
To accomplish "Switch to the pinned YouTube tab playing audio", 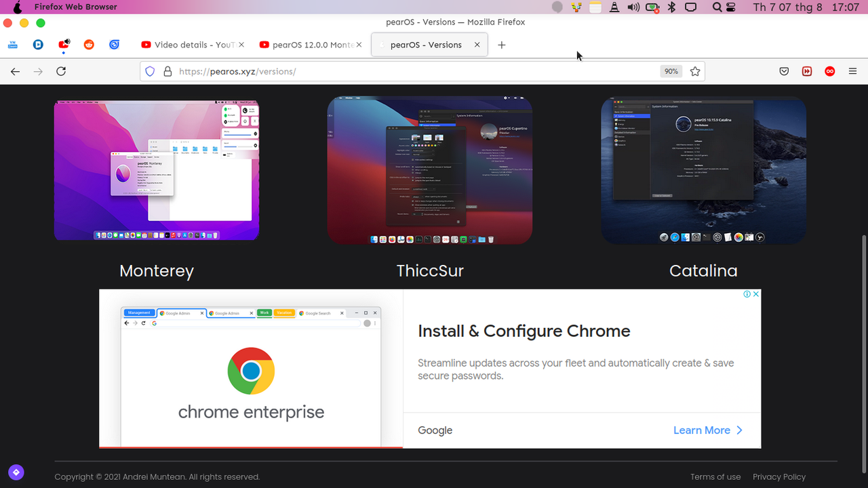I will coord(64,45).
